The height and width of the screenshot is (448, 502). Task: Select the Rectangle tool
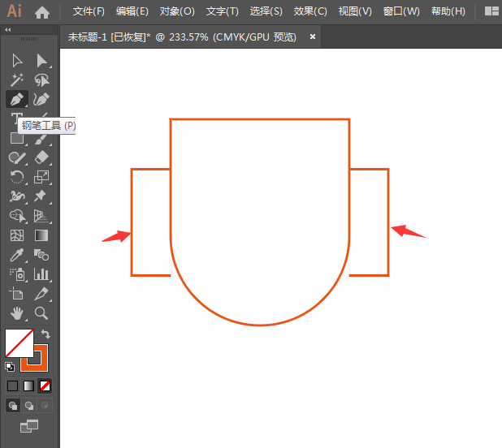point(17,139)
